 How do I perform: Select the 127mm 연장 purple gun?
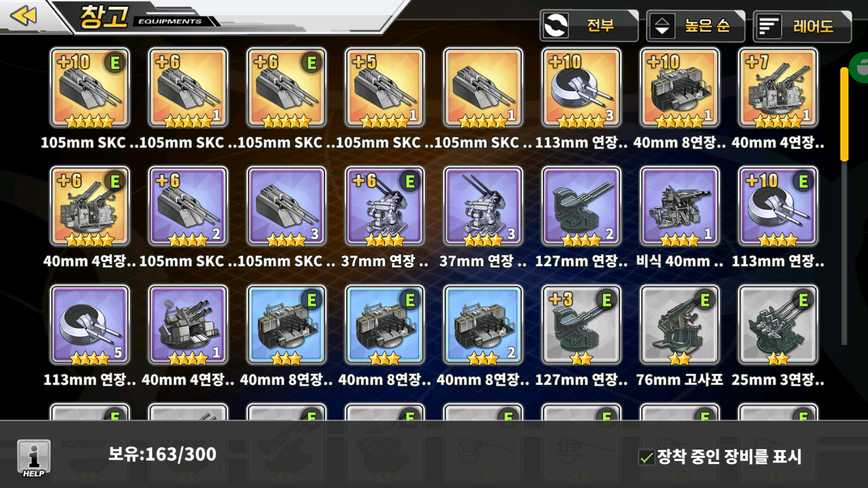(x=581, y=206)
